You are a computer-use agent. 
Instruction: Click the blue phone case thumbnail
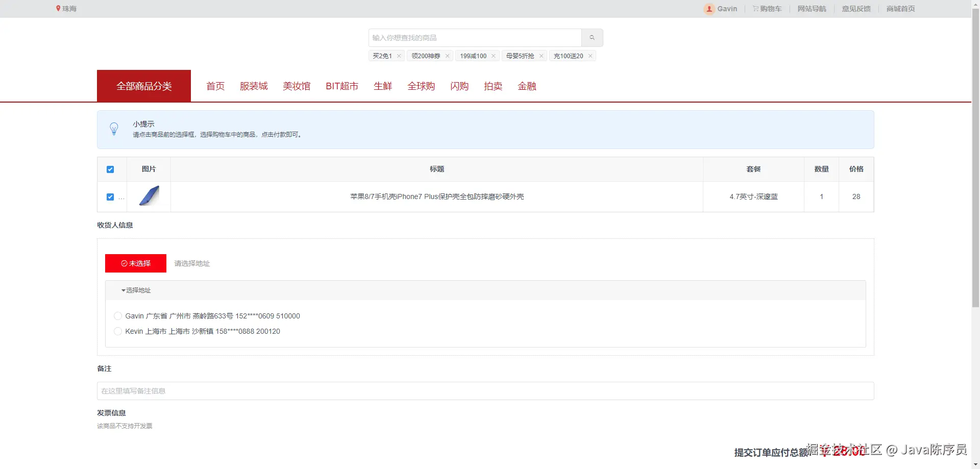[149, 196]
